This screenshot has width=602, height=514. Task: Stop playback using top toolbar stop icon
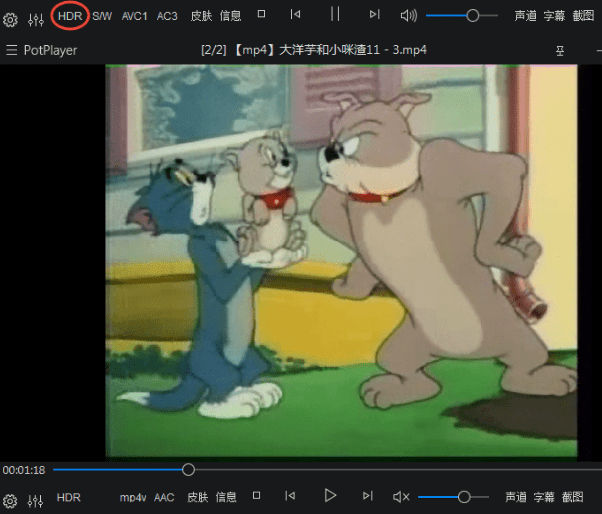(261, 14)
